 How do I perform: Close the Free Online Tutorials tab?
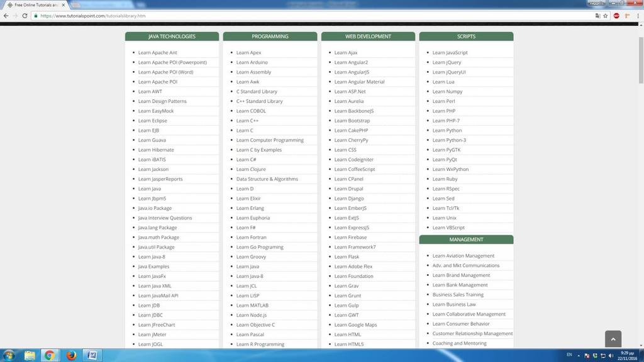click(x=64, y=5)
